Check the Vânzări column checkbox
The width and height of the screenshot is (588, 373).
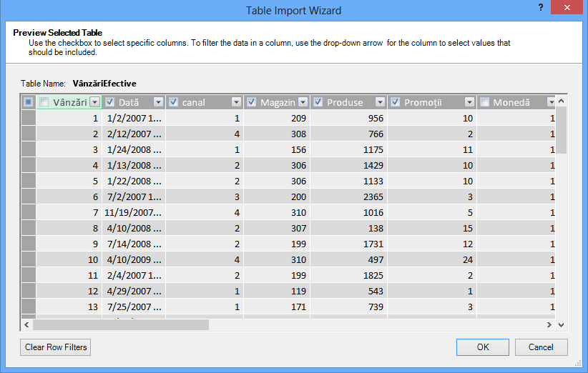[44, 102]
